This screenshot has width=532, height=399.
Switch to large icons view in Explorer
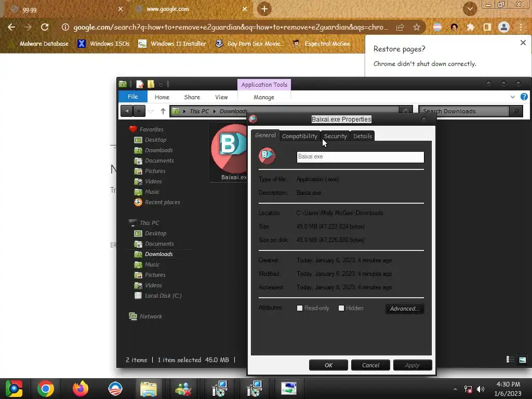click(x=523, y=360)
